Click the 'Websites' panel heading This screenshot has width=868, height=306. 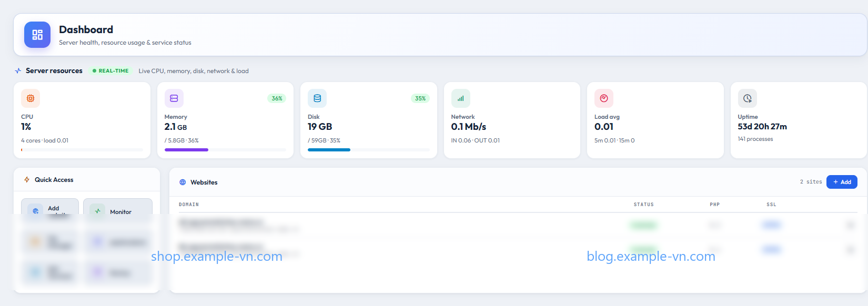(204, 182)
